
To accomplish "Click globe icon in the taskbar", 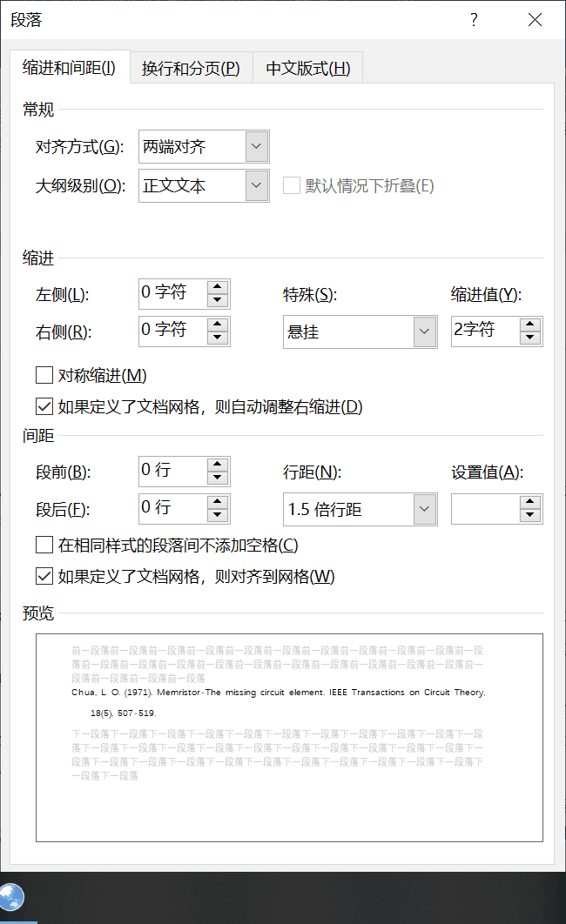I will (11, 897).
